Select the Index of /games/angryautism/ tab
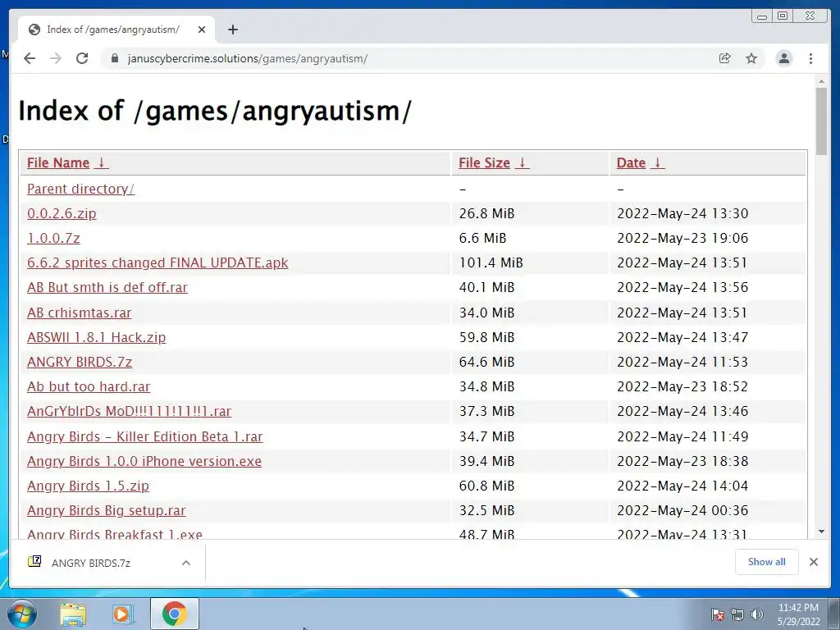Image resolution: width=840 pixels, height=630 pixels. point(116,30)
